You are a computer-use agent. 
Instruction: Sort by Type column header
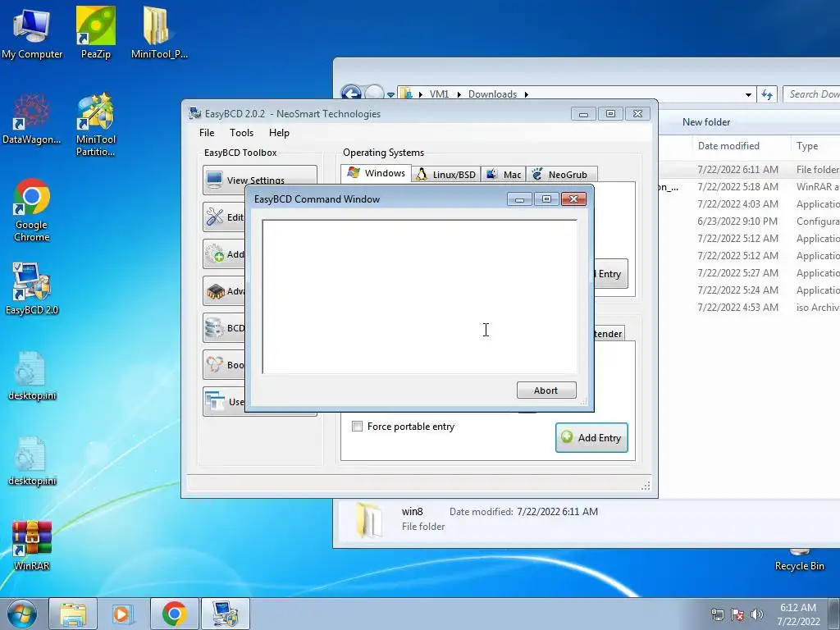(815, 146)
